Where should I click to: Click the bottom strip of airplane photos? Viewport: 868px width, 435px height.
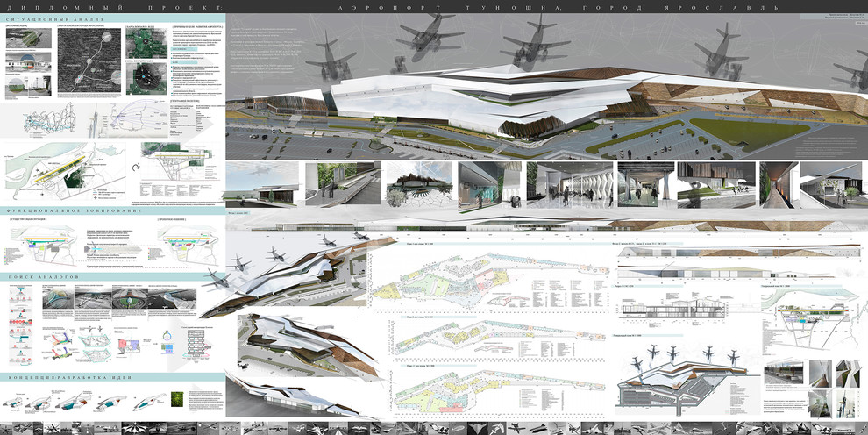[434, 428]
